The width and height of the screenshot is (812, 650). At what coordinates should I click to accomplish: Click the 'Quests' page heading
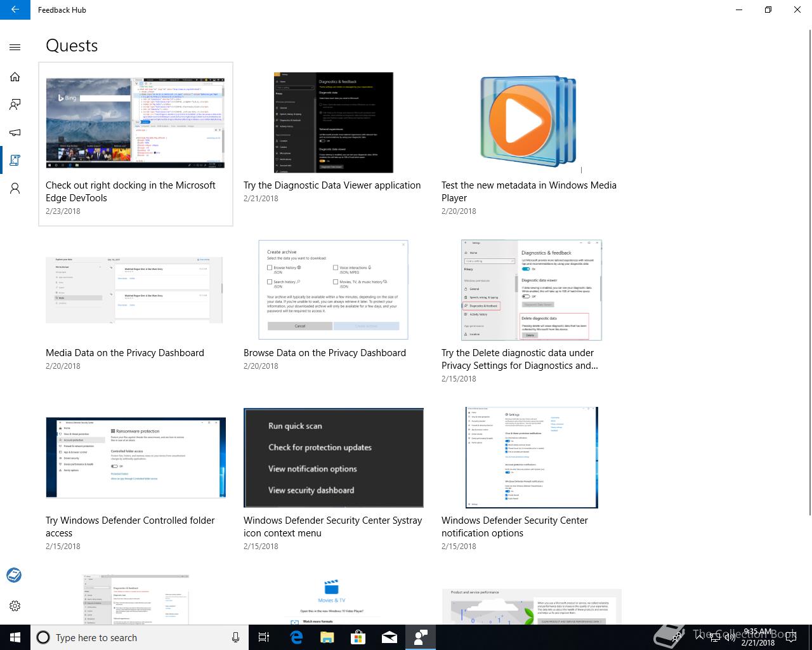[x=72, y=46]
